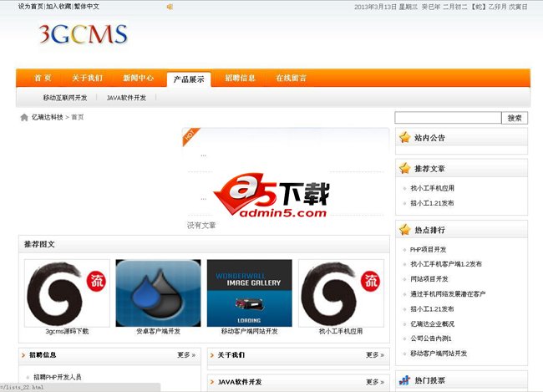Viewport: 543px width, 392px height.
Task: Click the 搜索 button
Action: [515, 118]
